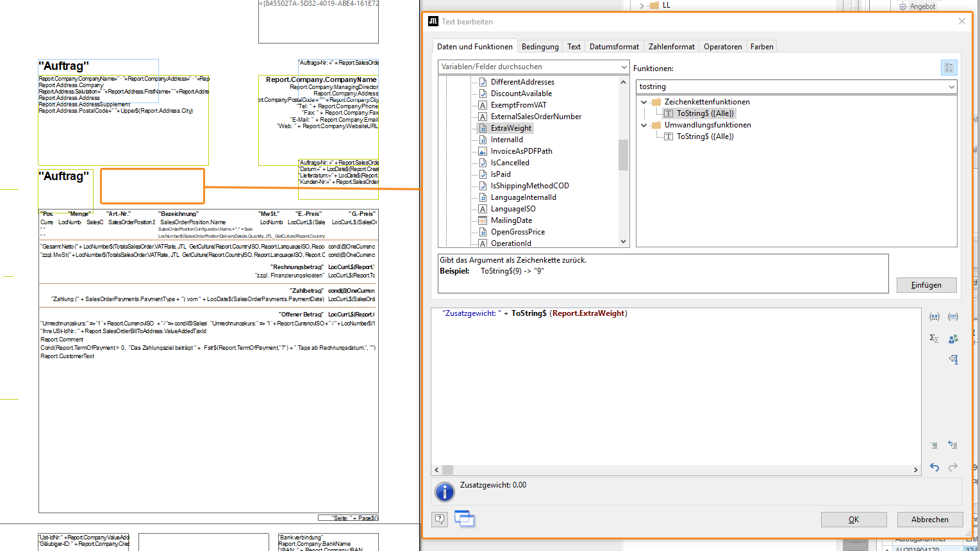Click the greyed redo arrow icon
Image resolution: width=980 pixels, height=551 pixels.
[x=953, y=467]
